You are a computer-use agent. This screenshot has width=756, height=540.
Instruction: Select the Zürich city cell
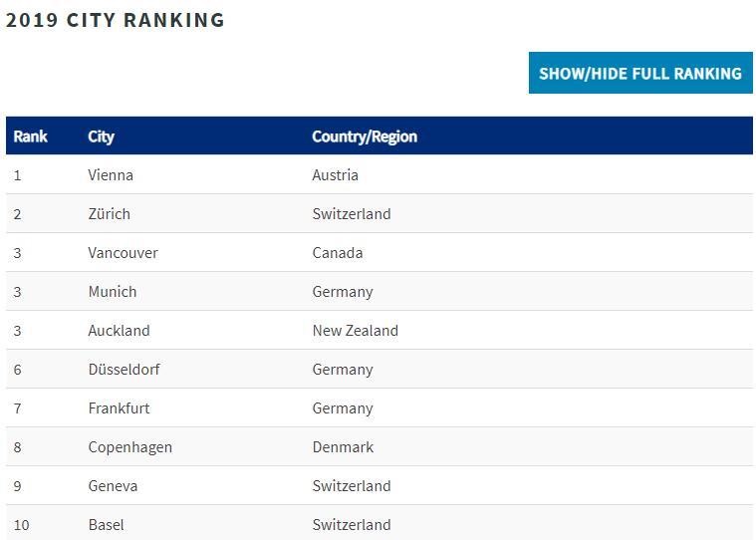point(109,214)
